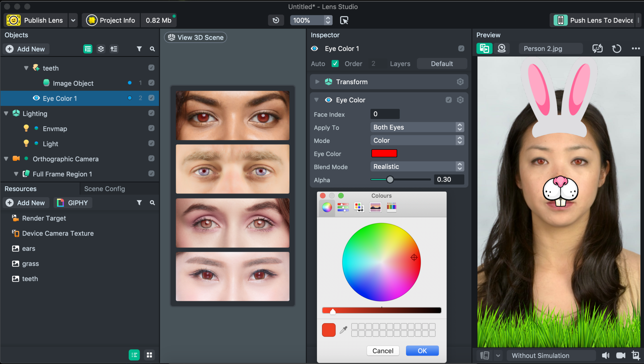Click the crop icon in preview toolbar
This screenshot has width=644, height=364.
[x=636, y=355]
